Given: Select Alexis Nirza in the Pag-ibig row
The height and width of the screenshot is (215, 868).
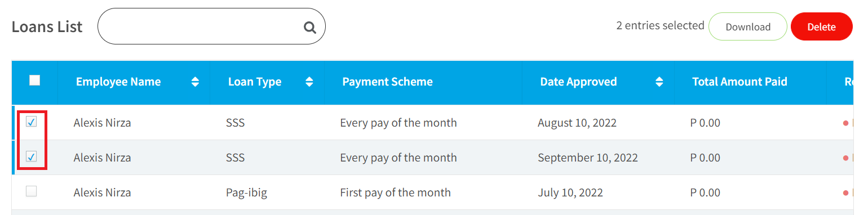Looking at the screenshot, I should 102,192.
